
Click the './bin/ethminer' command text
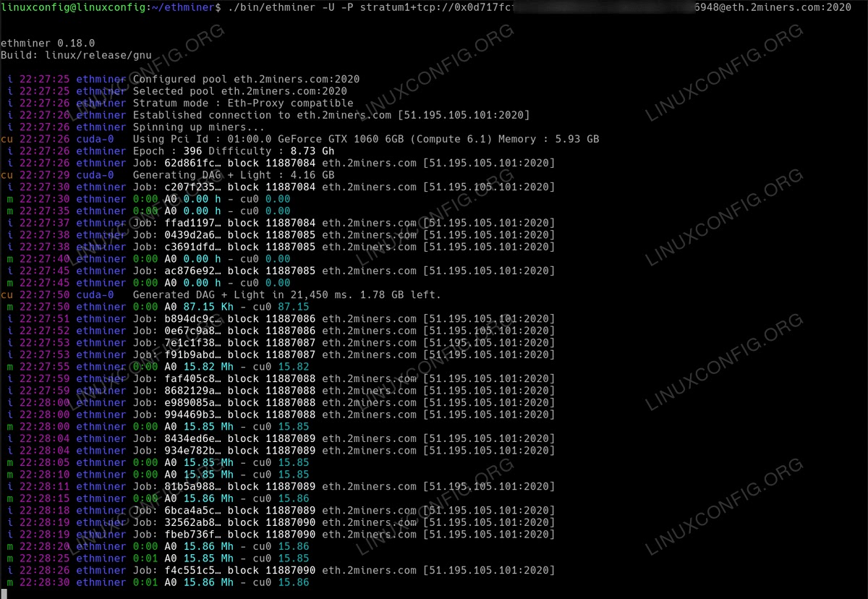(x=272, y=7)
